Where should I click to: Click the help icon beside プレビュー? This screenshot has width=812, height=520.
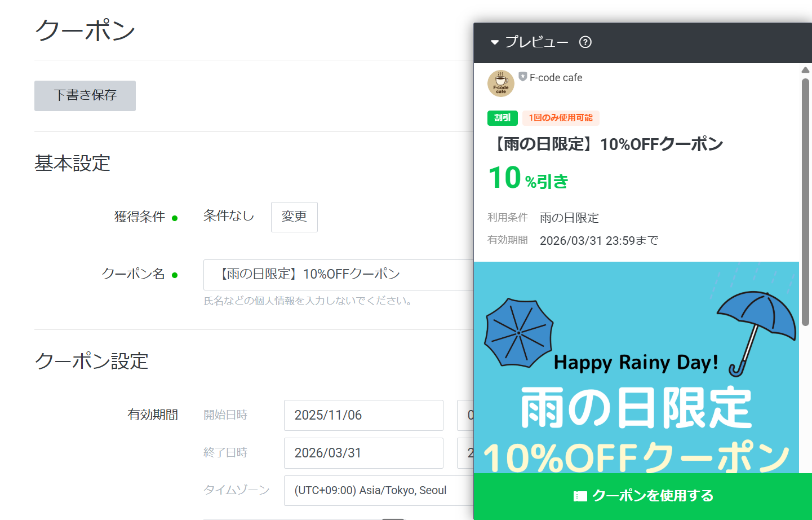(585, 42)
